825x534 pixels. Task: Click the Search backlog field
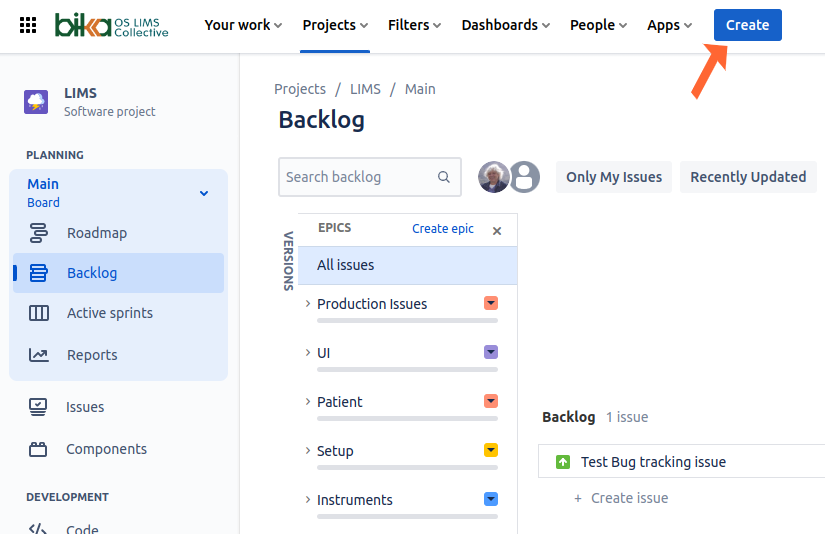(x=358, y=177)
